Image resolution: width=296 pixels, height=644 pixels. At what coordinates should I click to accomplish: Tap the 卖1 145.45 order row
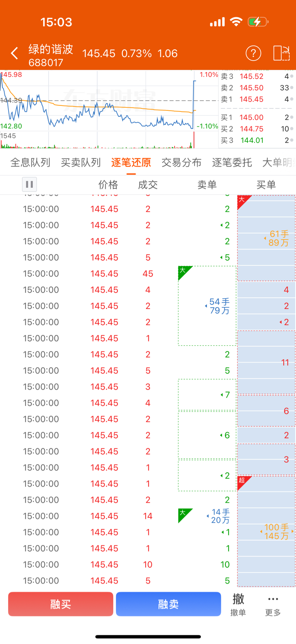(257, 100)
